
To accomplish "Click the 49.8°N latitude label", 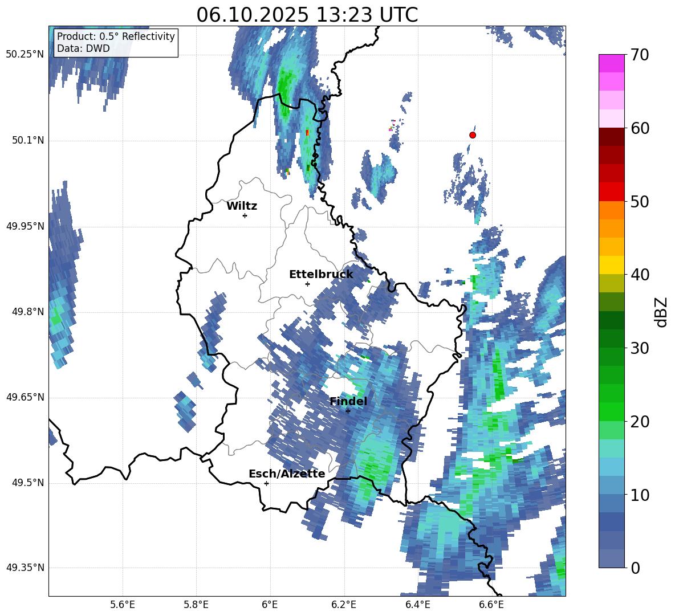I will (x=27, y=312).
